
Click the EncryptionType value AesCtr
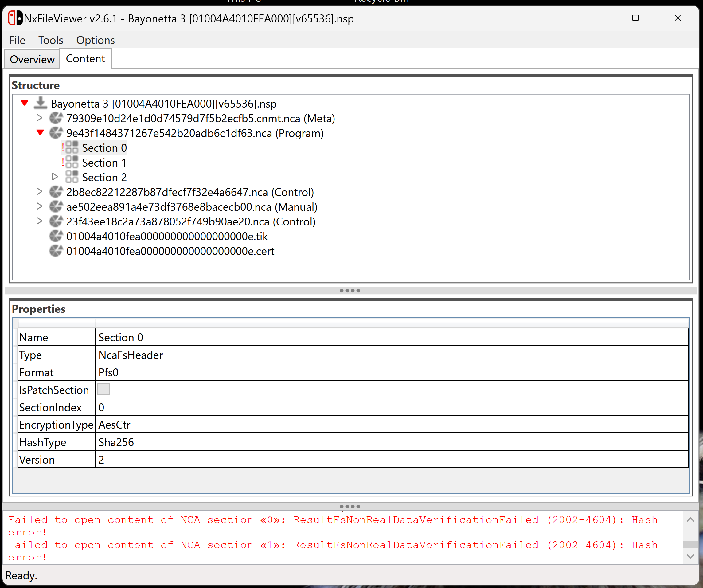point(115,425)
